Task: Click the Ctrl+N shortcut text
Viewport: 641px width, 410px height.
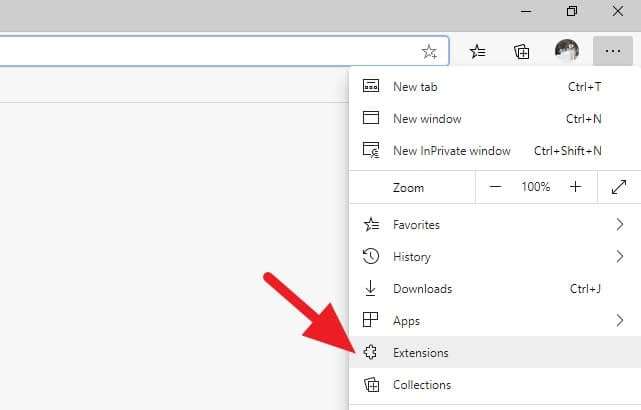Action: (584, 119)
